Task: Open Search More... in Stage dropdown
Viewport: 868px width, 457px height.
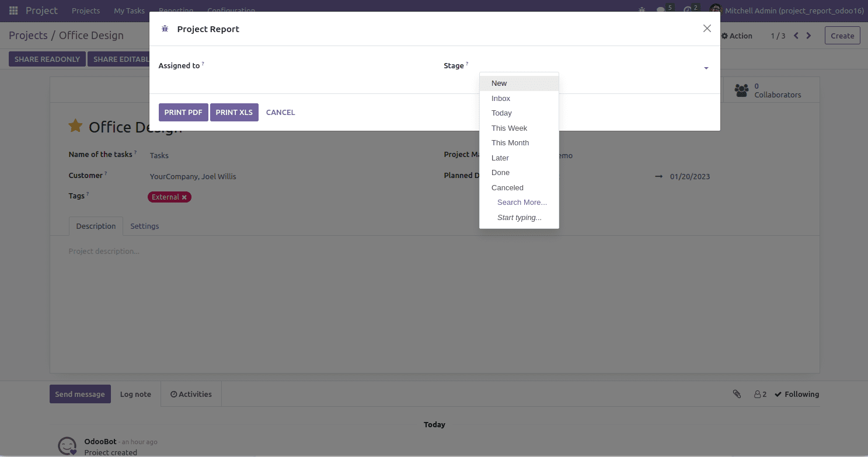Action: point(519,203)
